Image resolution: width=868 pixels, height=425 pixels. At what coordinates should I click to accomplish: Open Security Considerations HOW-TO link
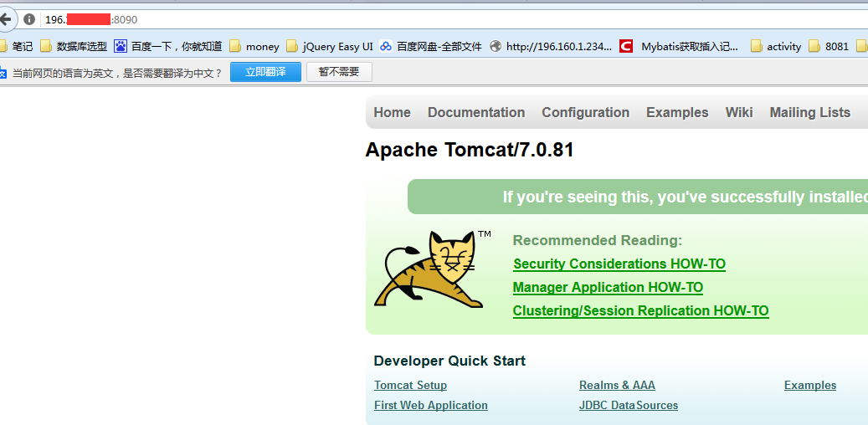(x=619, y=264)
